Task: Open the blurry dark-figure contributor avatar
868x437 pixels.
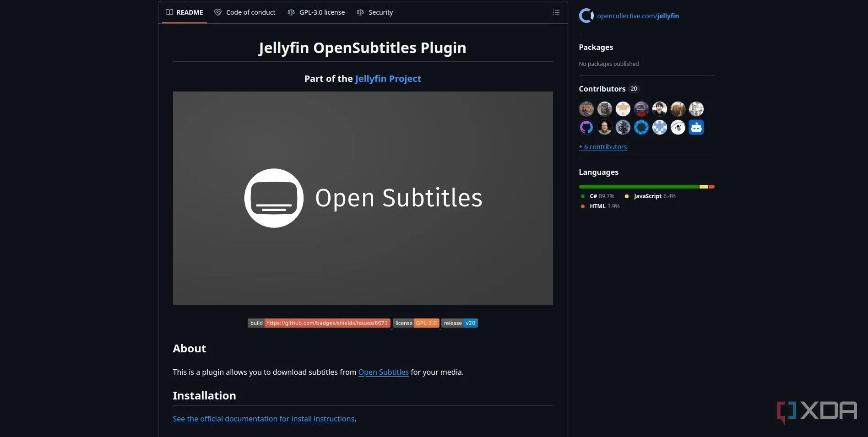Action: 623,127
